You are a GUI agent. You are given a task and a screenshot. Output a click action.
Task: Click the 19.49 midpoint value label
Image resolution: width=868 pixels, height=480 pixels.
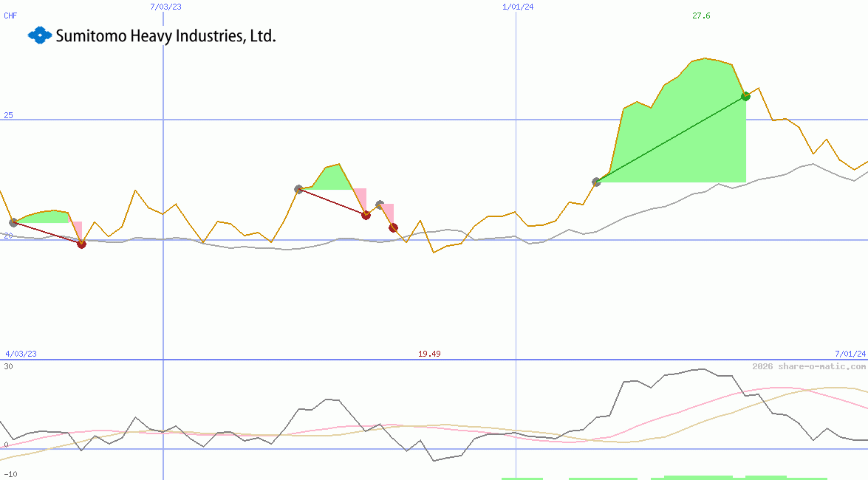(x=429, y=353)
